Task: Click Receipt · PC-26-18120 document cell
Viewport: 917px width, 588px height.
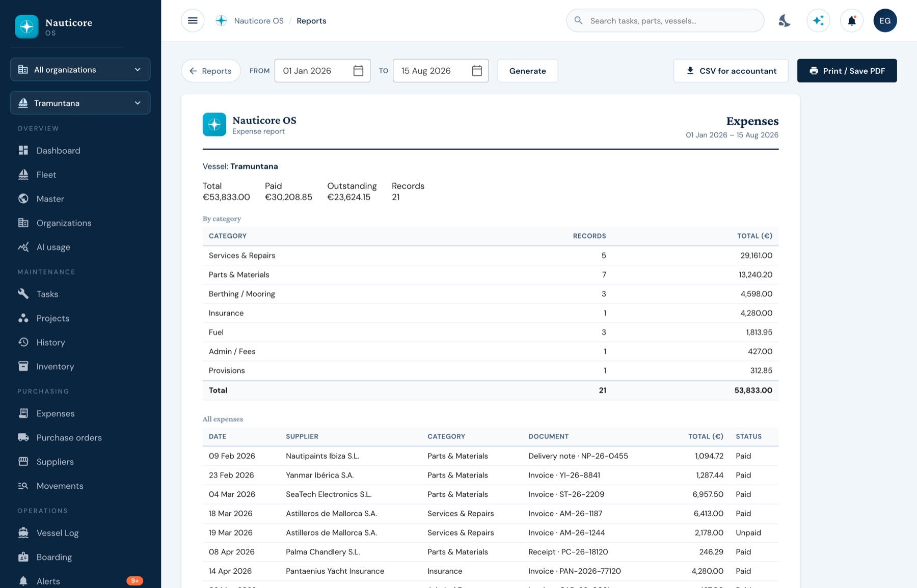Action: click(568, 552)
